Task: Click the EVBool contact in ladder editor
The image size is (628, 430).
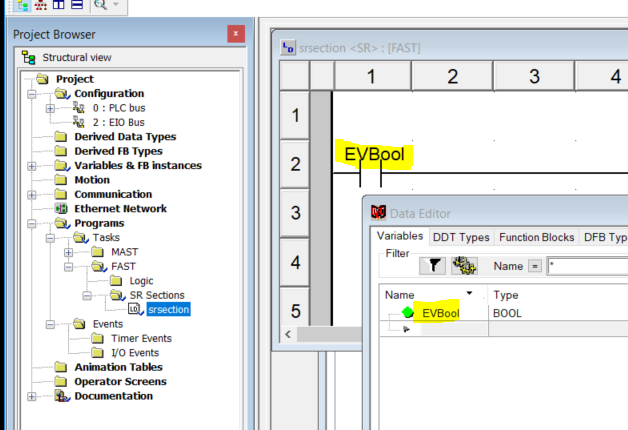Action: point(370,173)
